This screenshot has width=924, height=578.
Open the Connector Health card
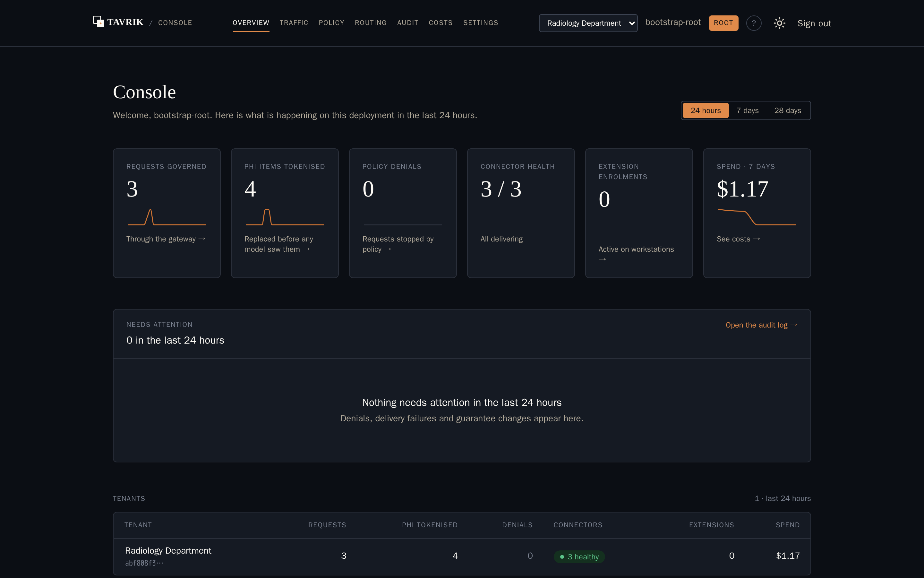(x=521, y=213)
